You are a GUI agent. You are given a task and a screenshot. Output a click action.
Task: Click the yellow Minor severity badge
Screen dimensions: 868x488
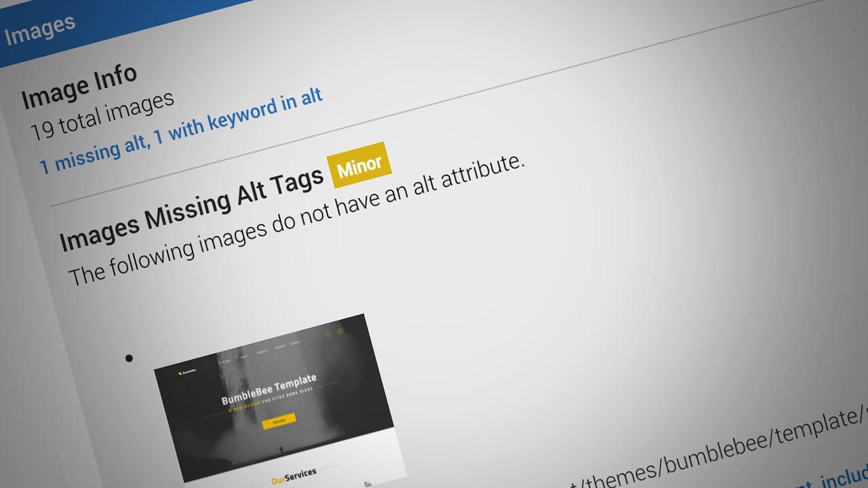click(359, 165)
